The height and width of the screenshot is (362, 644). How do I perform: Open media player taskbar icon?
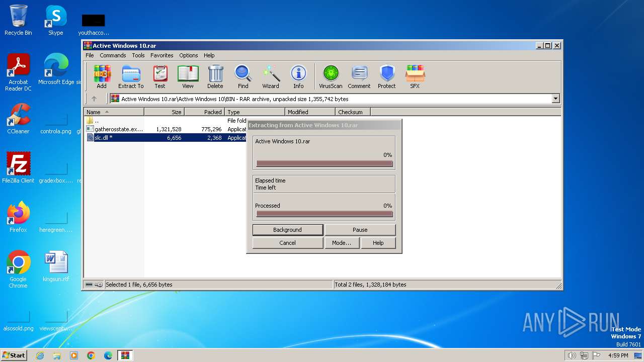[74, 355]
